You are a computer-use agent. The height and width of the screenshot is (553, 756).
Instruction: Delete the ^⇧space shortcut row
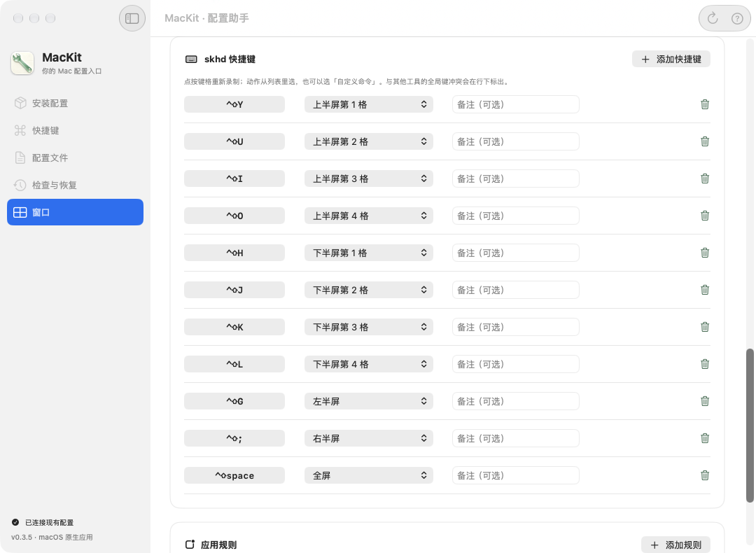[x=705, y=475]
